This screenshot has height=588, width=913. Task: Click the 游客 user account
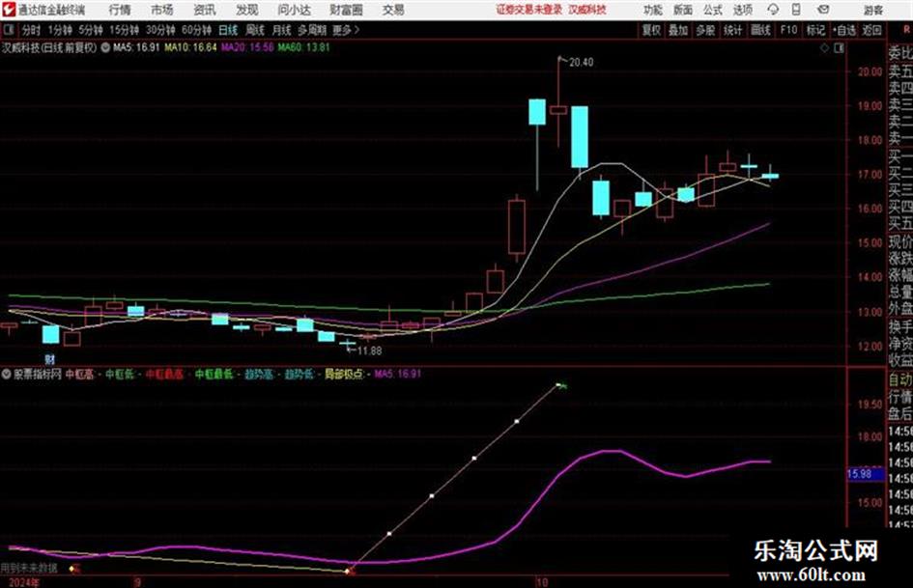coord(873,10)
